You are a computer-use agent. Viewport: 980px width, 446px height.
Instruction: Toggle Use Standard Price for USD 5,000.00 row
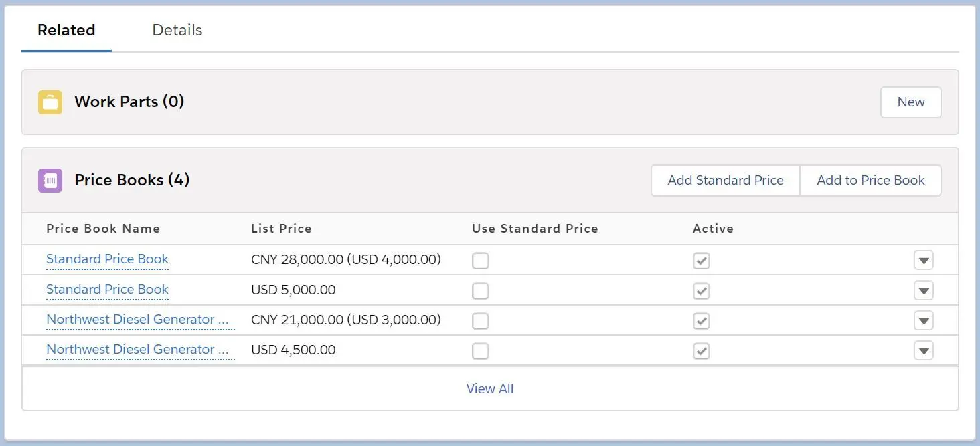tap(480, 291)
